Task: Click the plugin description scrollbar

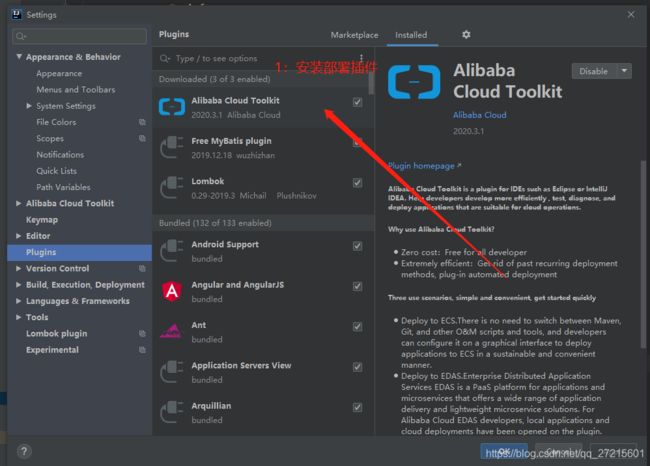Action: 643,254
